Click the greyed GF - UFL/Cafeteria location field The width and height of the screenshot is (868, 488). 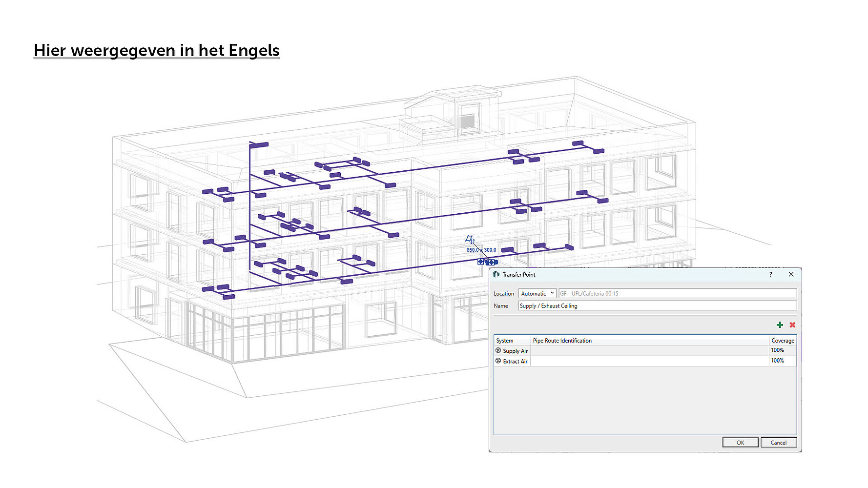677,293
